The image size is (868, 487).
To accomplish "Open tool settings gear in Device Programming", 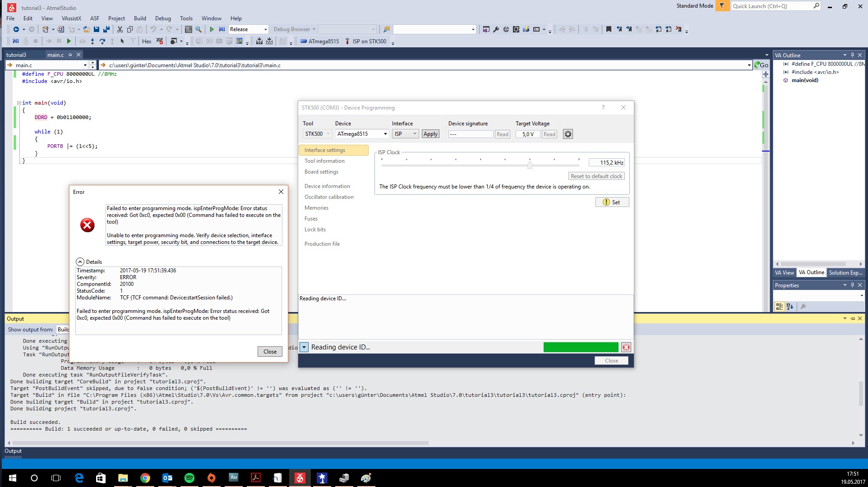I will coord(568,134).
